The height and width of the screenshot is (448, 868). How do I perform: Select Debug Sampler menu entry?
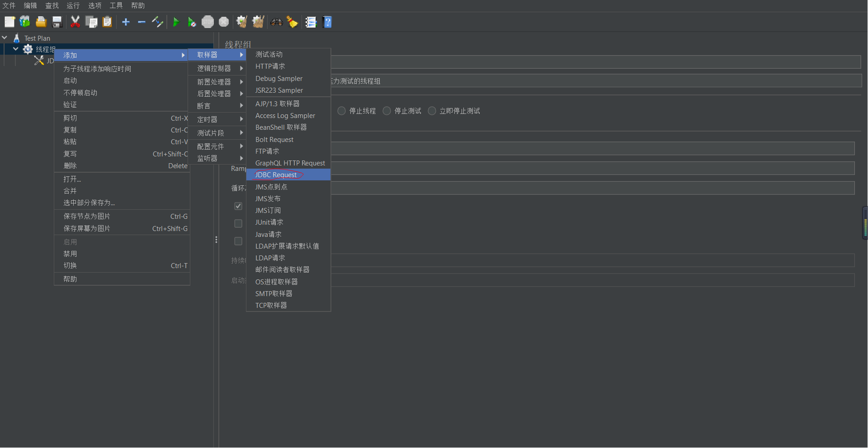[x=288, y=79]
